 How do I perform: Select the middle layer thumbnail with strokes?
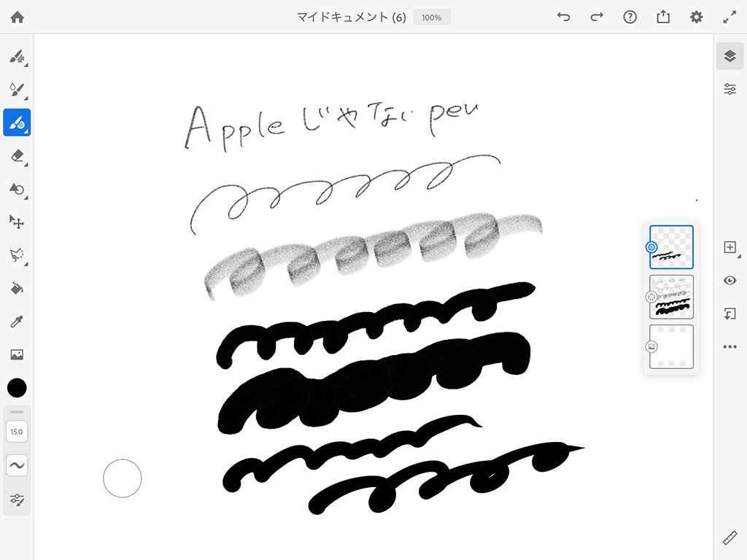tap(671, 297)
